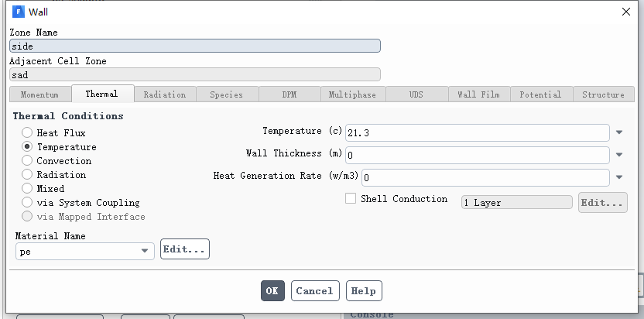Switch to the Momentum tab

click(39, 94)
